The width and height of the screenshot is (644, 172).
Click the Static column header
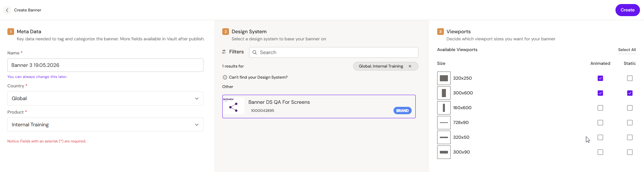tap(630, 63)
